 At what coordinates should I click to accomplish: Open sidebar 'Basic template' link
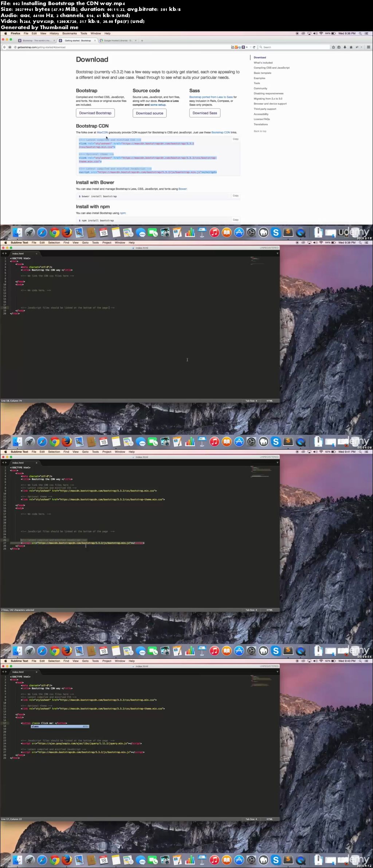tap(263, 73)
